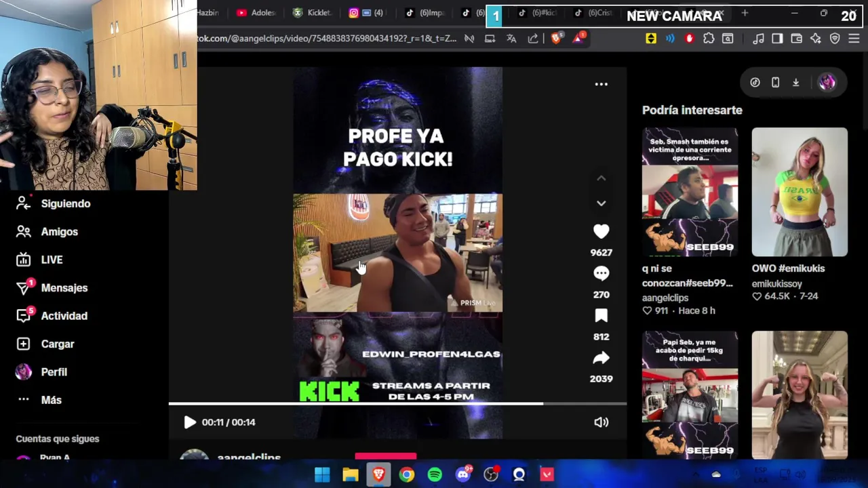Click the Siguiendo people icon
This screenshot has height=488, width=868.
tap(24, 203)
